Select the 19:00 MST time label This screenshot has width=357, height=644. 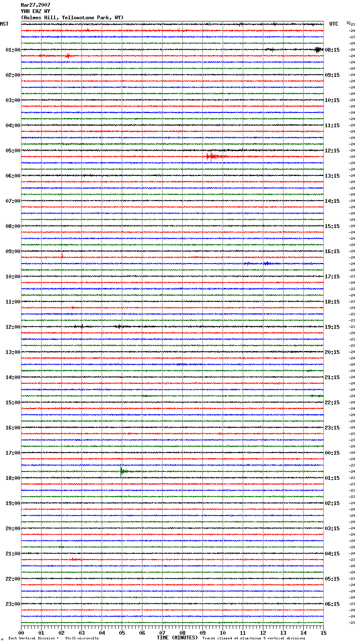click(13, 503)
